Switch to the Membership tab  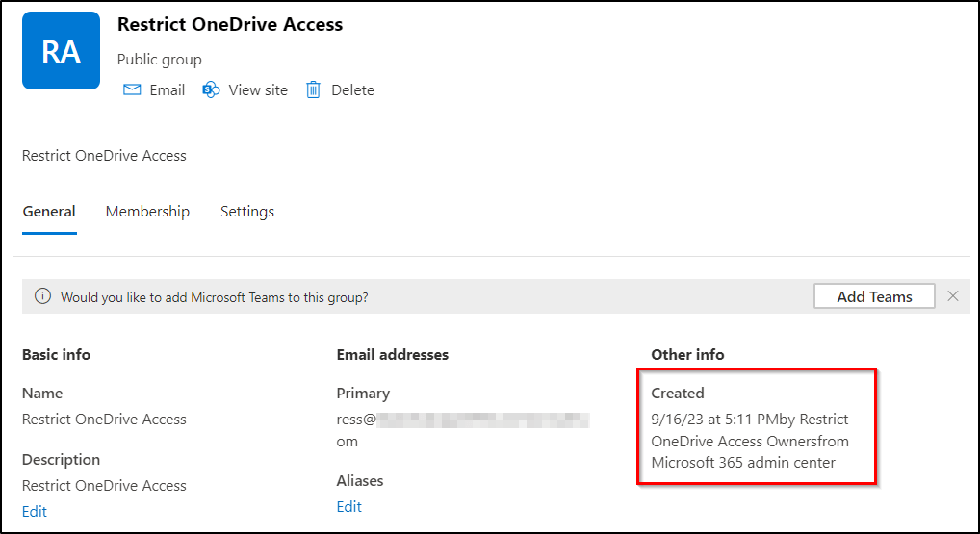pyautogui.click(x=147, y=212)
